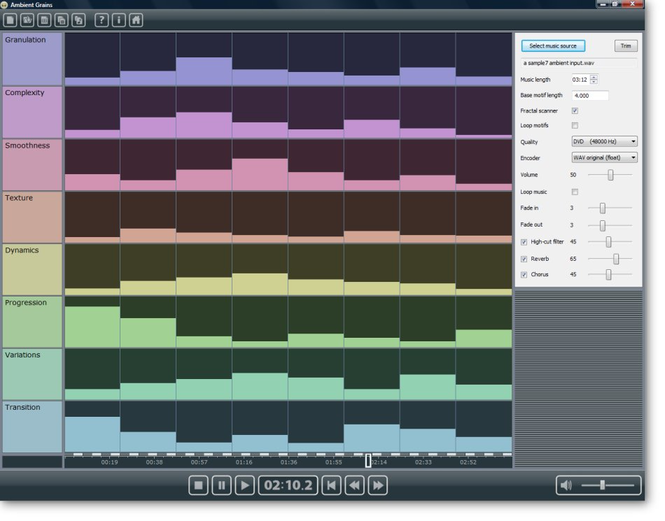Pause playback with the pause button
This screenshot has width=665, height=521.
coord(221,485)
